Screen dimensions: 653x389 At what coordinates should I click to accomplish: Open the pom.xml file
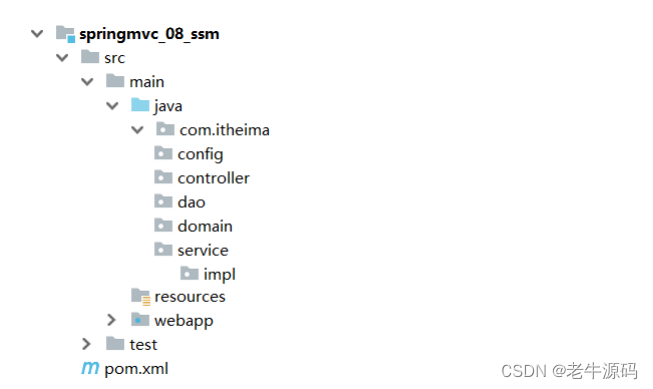pyautogui.click(x=136, y=369)
